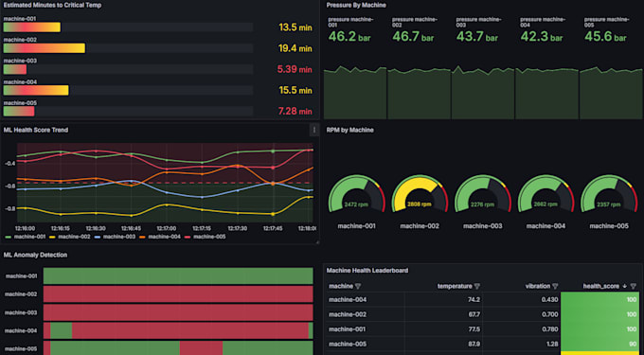644x355 pixels.
Task: Click the filter icon on the temperature column
Action: (x=476, y=286)
